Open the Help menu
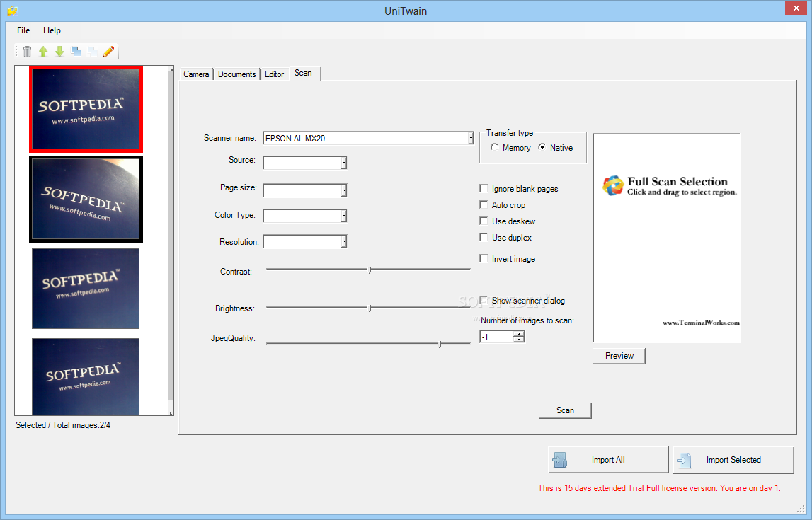The height and width of the screenshot is (520, 812). pyautogui.click(x=52, y=30)
